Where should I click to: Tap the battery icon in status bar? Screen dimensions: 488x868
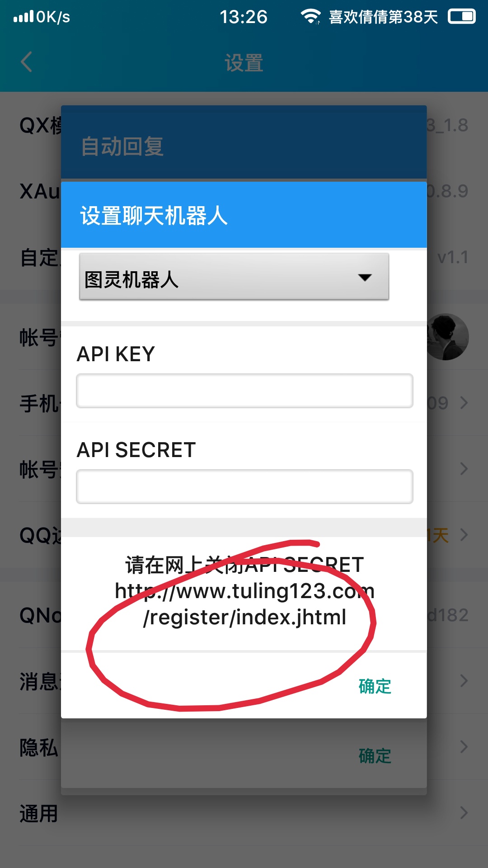tap(461, 17)
